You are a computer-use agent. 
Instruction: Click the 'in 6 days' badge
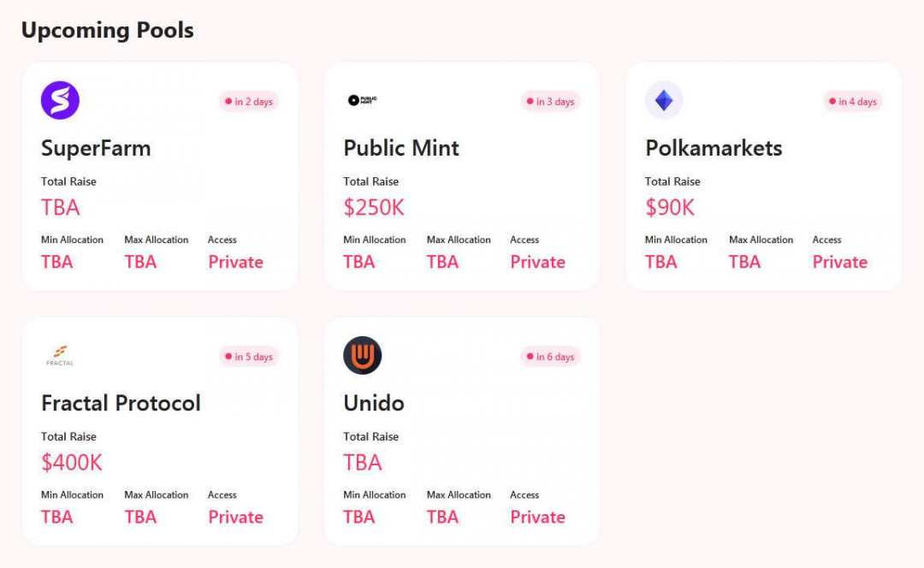tap(551, 357)
